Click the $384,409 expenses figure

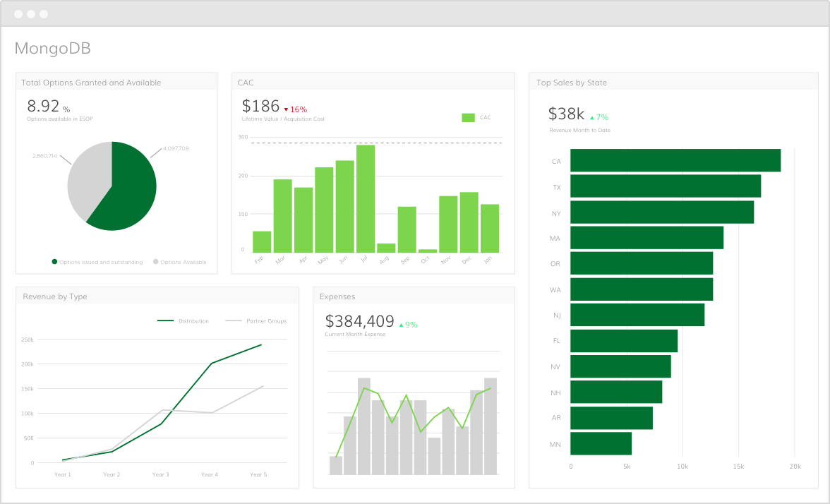(x=359, y=322)
